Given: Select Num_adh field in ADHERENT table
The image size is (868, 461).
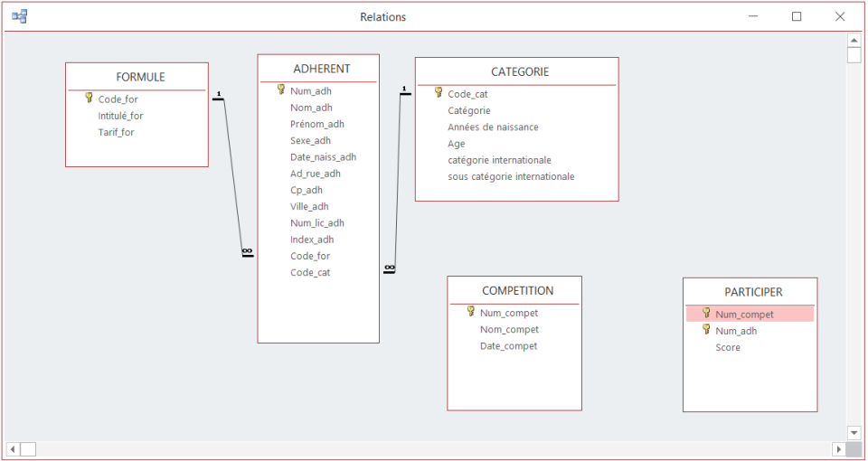Looking at the screenshot, I should 311,91.
